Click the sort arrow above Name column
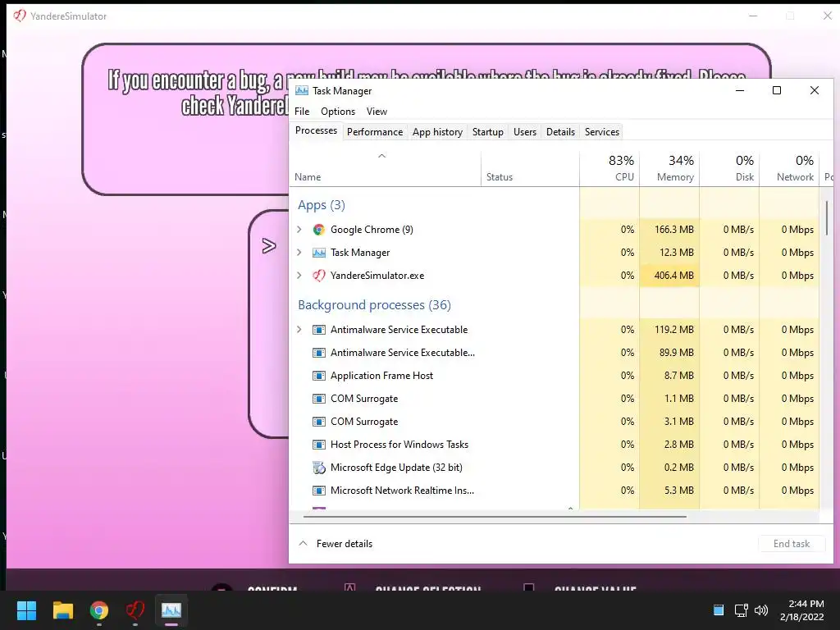This screenshot has height=630, width=840. pyautogui.click(x=382, y=156)
